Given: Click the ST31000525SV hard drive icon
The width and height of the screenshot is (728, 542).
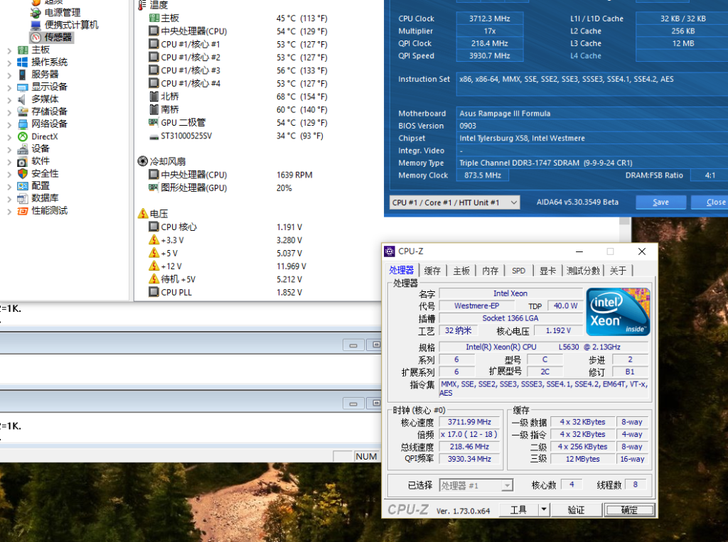Looking at the screenshot, I should click(x=153, y=137).
